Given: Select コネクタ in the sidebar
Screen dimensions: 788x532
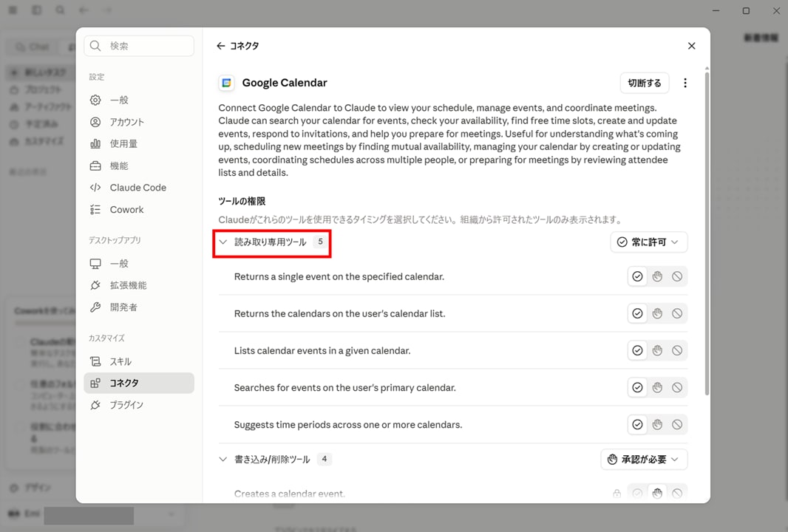Looking at the screenshot, I should tap(139, 383).
